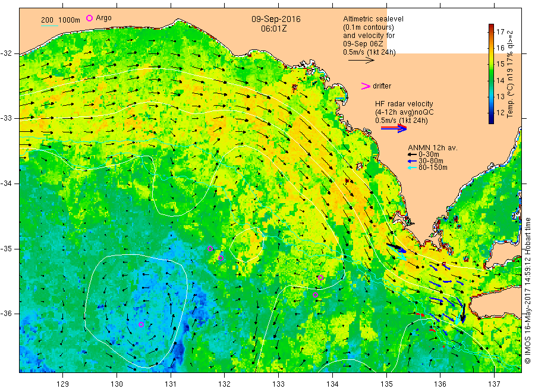
Task: Click the -32 latitude axis label
Action: click(x=6, y=53)
